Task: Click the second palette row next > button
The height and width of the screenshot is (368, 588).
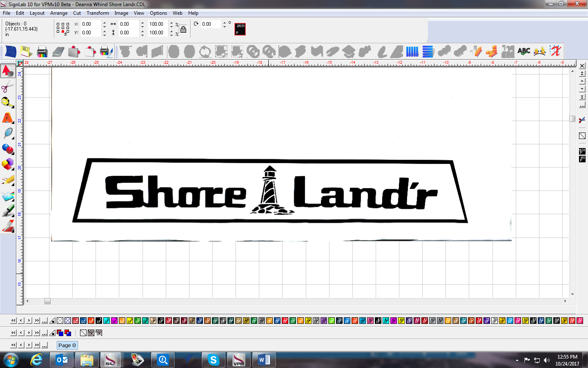Action: [29, 333]
